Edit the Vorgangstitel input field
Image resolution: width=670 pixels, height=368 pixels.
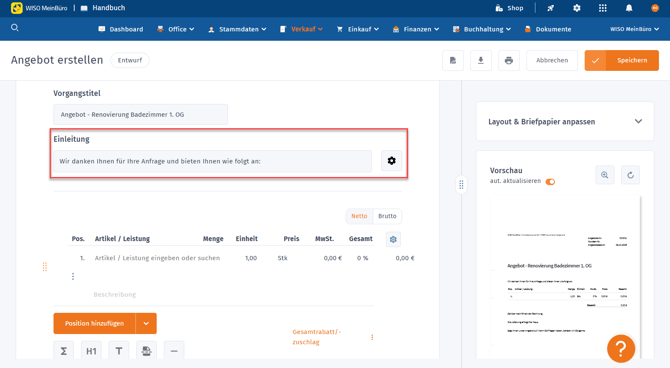point(141,115)
